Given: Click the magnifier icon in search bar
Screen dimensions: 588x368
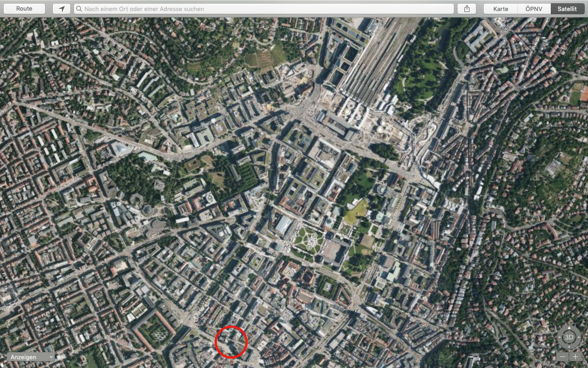Looking at the screenshot, I should tap(79, 9).
